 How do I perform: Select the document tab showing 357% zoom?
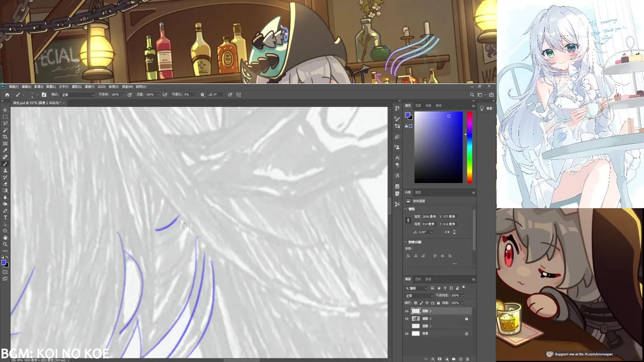(x=38, y=103)
